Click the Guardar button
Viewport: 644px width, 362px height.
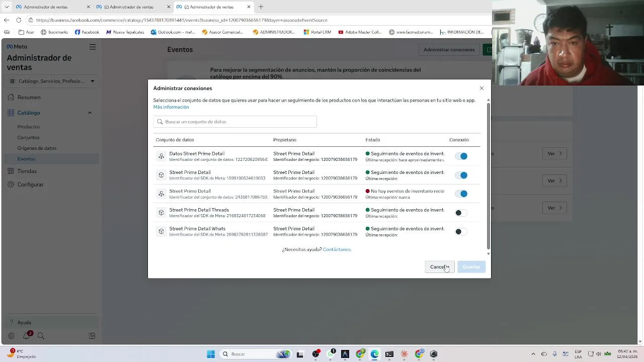point(471,267)
